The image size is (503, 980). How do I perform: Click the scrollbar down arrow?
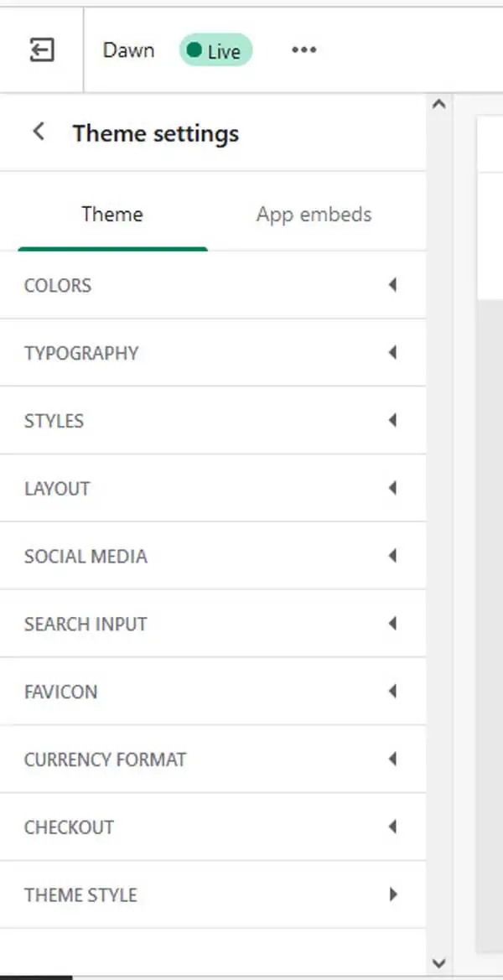(x=438, y=963)
